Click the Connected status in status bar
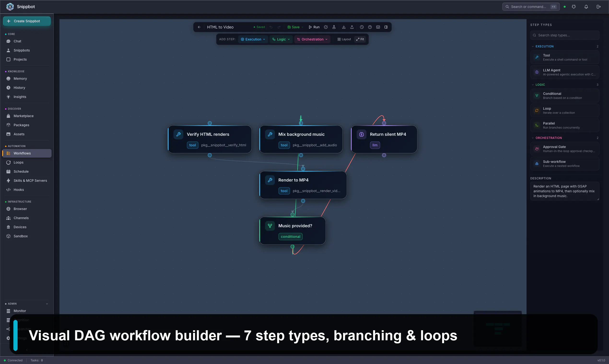Screen dimensions: 609x364 (13, 360)
